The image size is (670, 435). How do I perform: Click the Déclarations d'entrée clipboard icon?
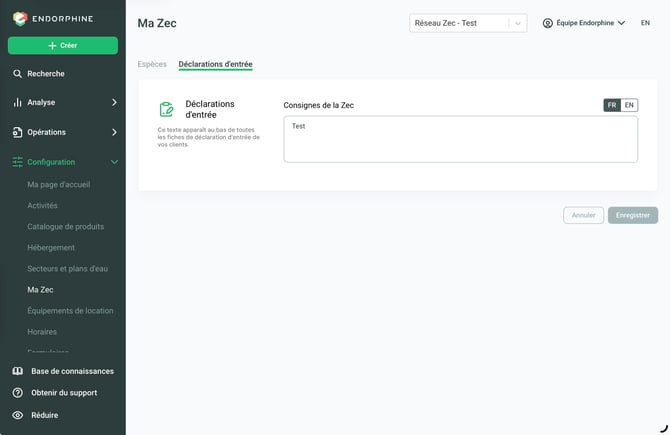pyautogui.click(x=166, y=109)
